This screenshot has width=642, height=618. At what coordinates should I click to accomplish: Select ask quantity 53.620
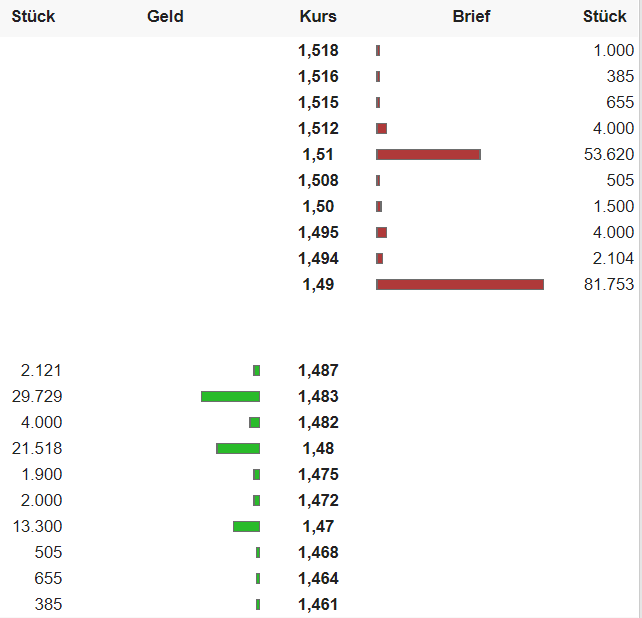(608, 154)
